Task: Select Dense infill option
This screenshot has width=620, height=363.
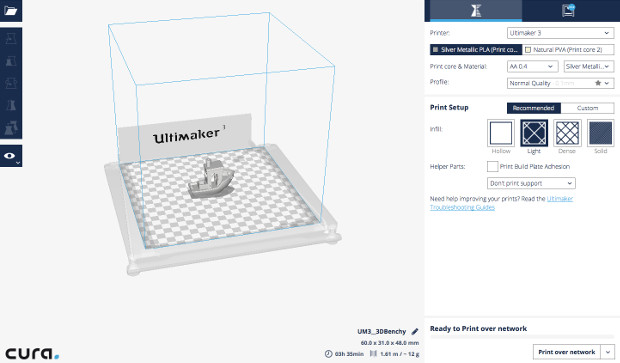Action: (x=567, y=133)
